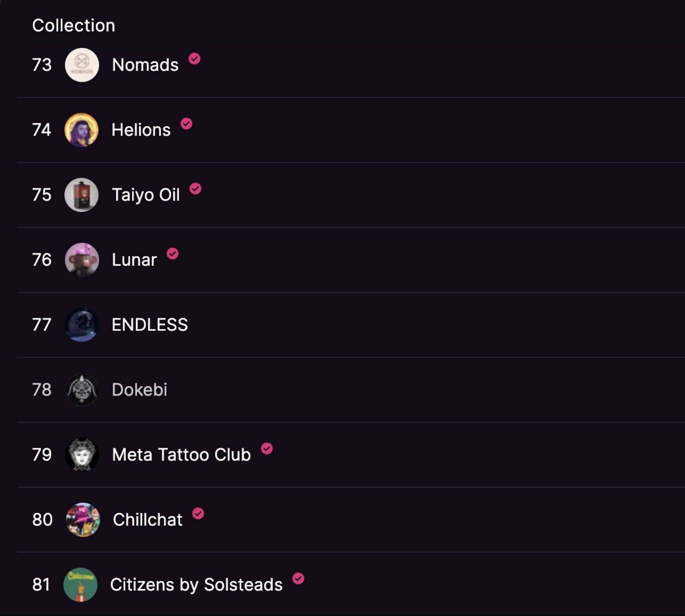This screenshot has height=616, width=685.
Task: Click Meta Tattoo Club's verified badge
Action: tap(267, 448)
